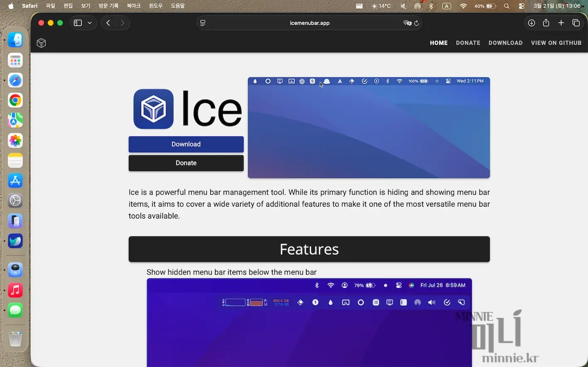
Task: Click the blue Download button
Action: tap(186, 144)
